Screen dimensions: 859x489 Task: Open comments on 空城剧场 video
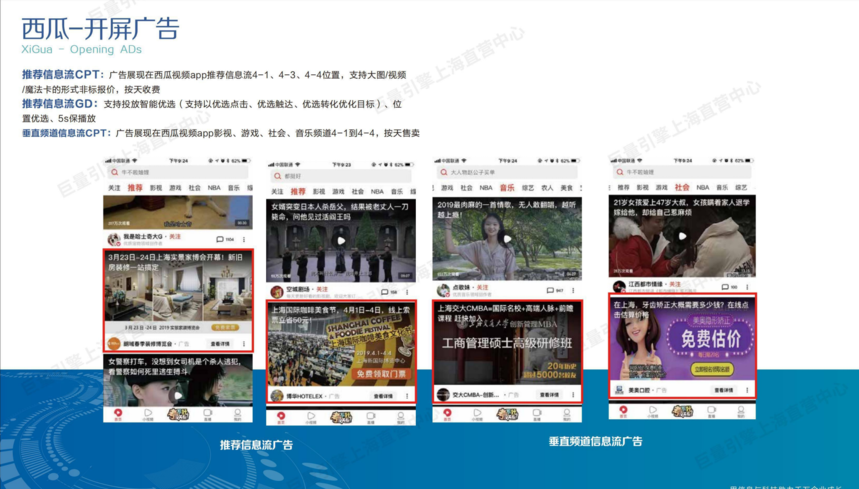click(x=385, y=292)
